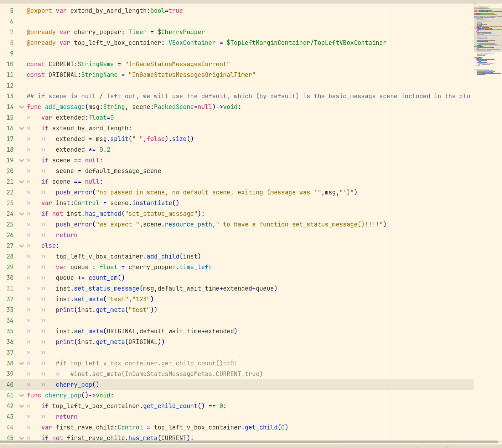The width and height of the screenshot is (502, 448).
Task: Fold the 'if not inst.has_method' block
Action: [21, 214]
